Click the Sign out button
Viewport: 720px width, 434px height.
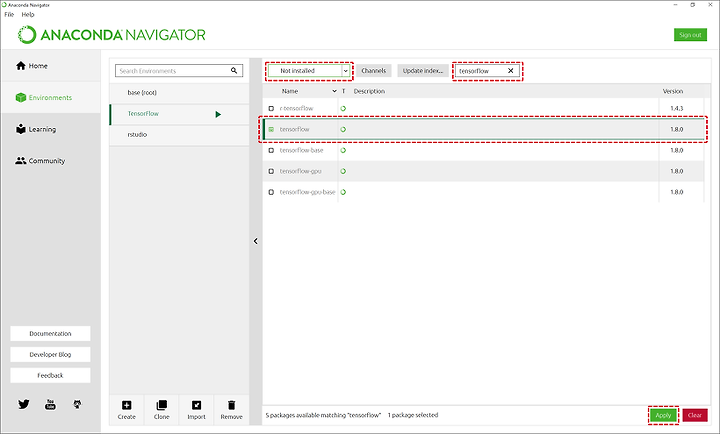690,35
